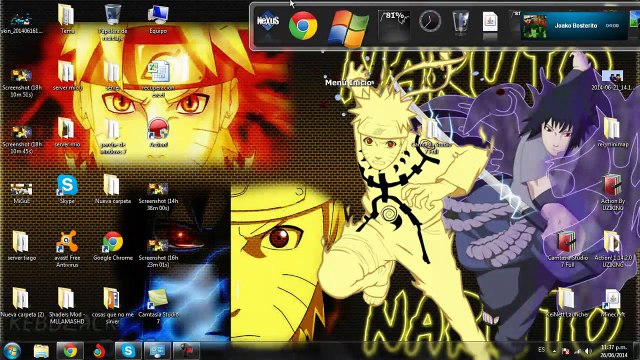The image size is (640, 360).
Task: Open the Equipo computer icon
Action: coord(158,19)
